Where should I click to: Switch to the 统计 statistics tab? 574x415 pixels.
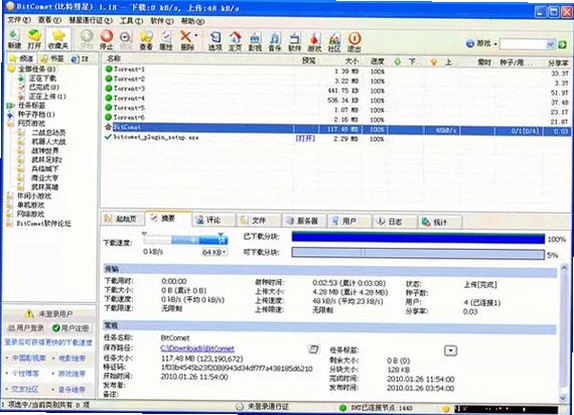click(x=439, y=222)
